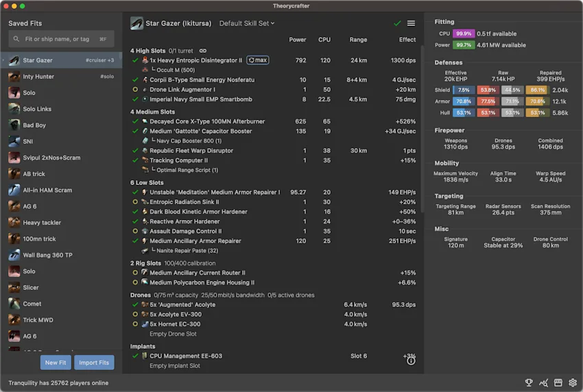The height and width of the screenshot is (392, 583).
Task: Select the Bad Boy saved fit
Action: pyautogui.click(x=61, y=125)
